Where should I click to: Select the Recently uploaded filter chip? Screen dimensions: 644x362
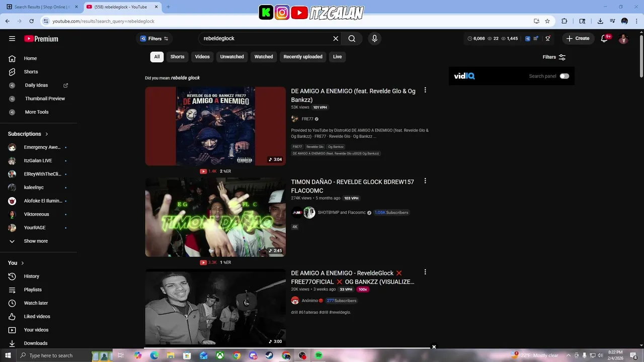click(x=303, y=57)
